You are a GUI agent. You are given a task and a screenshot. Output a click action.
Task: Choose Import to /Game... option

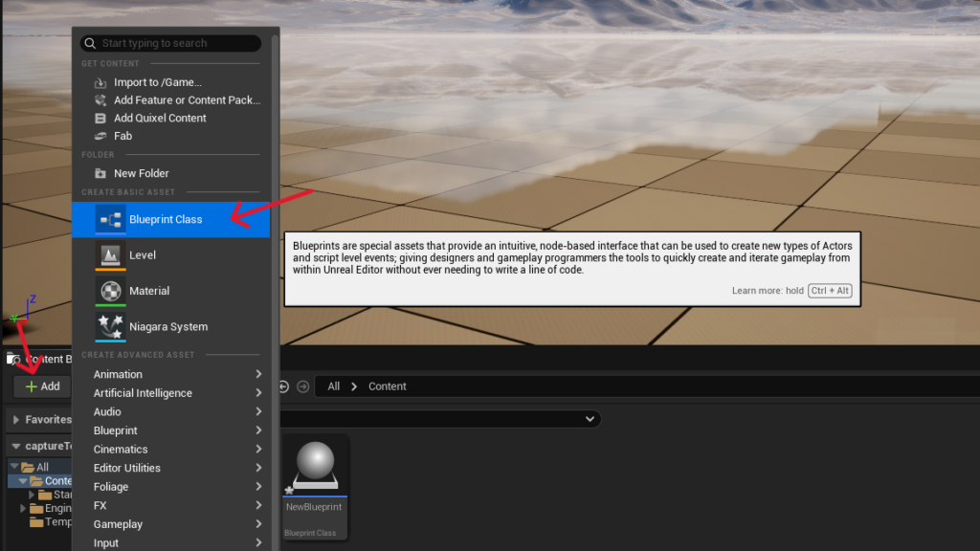click(170, 82)
